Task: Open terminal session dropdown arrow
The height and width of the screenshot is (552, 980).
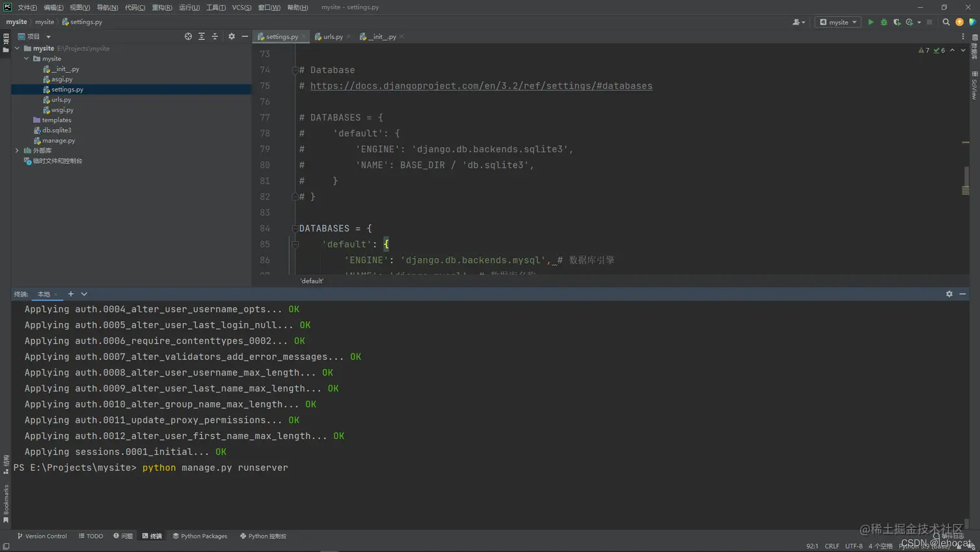Action: 84,294
